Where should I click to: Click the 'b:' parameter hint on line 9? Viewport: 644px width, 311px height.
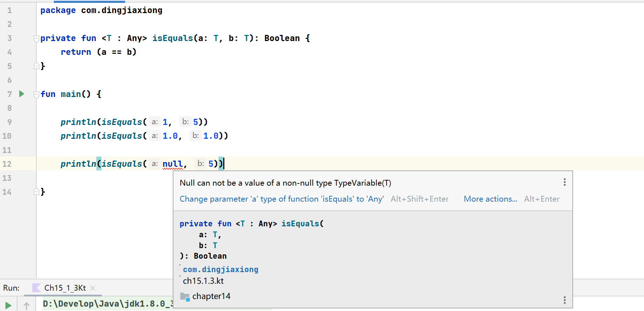[x=185, y=122]
